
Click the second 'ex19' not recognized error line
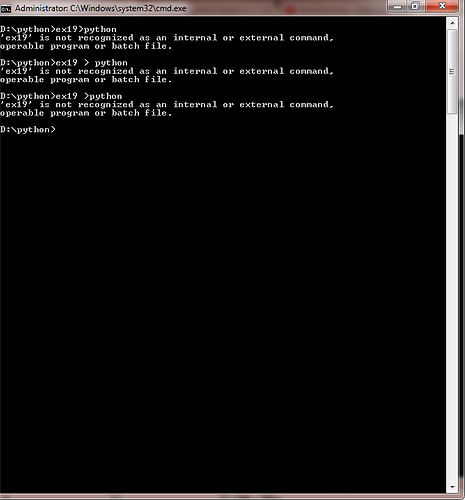pyautogui.click(x=167, y=71)
